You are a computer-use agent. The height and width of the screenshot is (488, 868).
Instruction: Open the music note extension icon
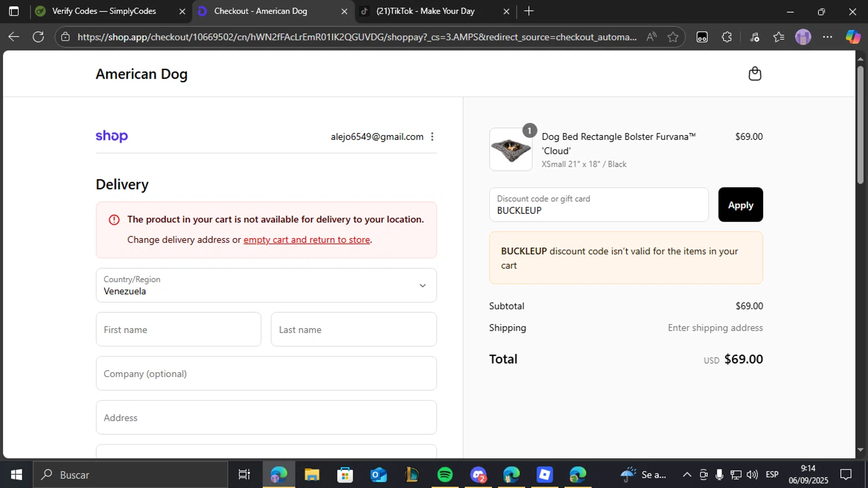(x=755, y=37)
